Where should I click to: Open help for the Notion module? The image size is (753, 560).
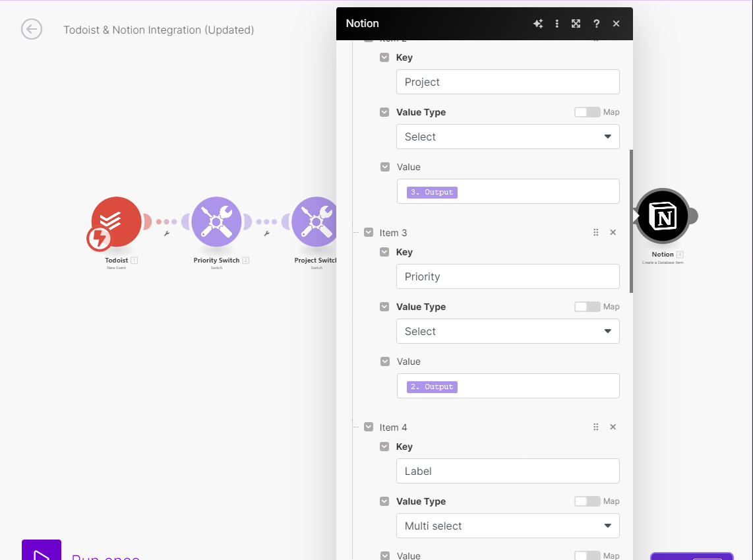tap(597, 24)
